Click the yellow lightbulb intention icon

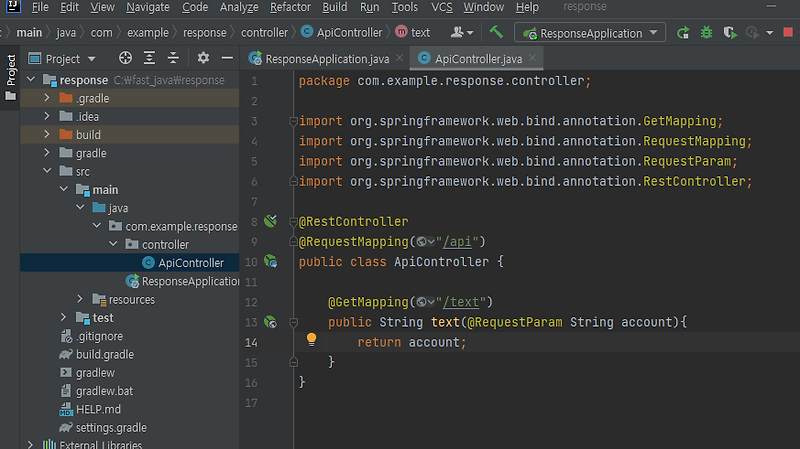pyautogui.click(x=311, y=340)
